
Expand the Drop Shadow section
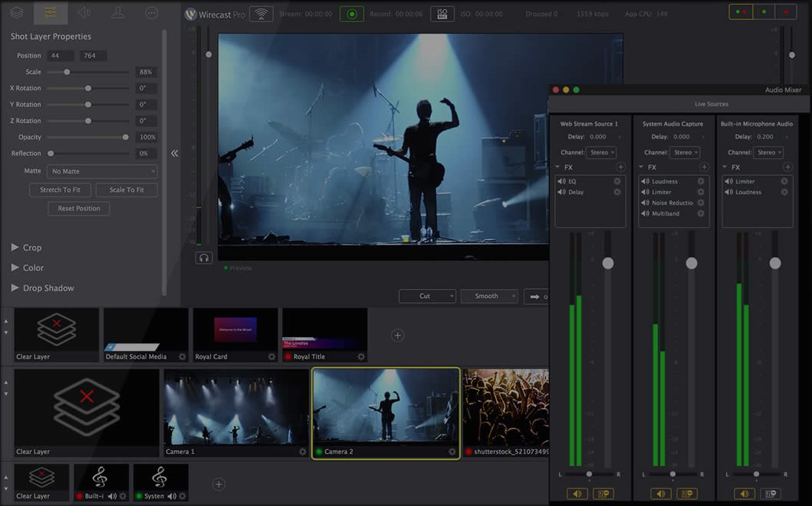pos(43,288)
